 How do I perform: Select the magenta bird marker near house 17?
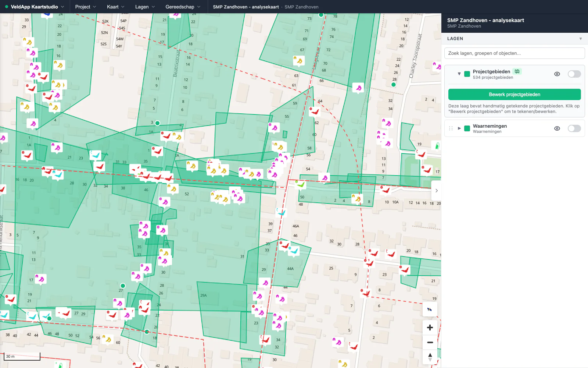[x=41, y=279]
